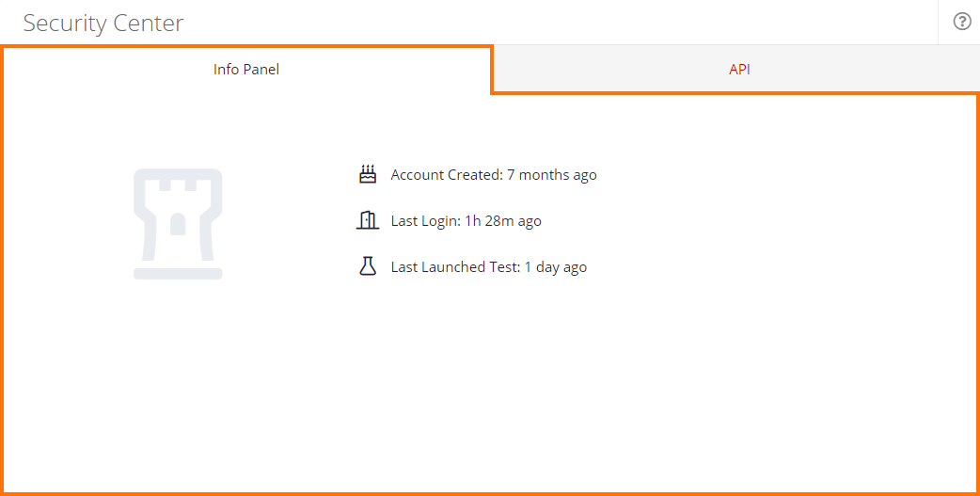Click the word 'Panel' in first tab
980x496 pixels.
point(261,69)
